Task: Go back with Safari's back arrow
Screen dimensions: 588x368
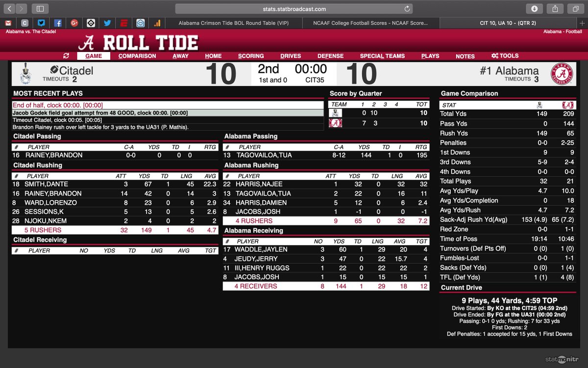Action: (x=10, y=9)
